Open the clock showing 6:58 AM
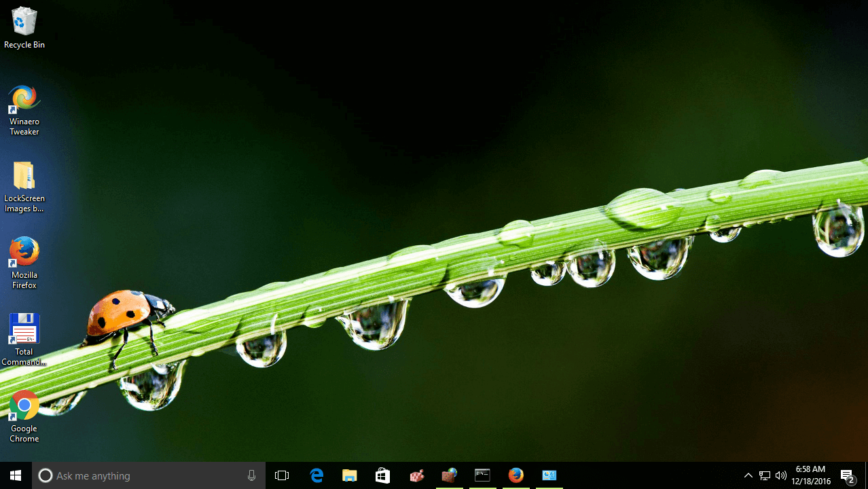Image resolution: width=868 pixels, height=489 pixels. pyautogui.click(x=811, y=475)
